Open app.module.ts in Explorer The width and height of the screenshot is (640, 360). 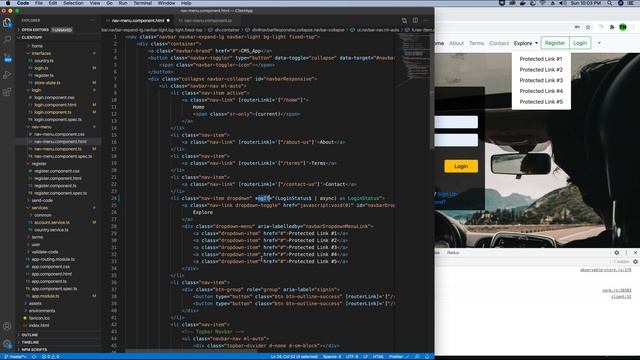click(45, 296)
